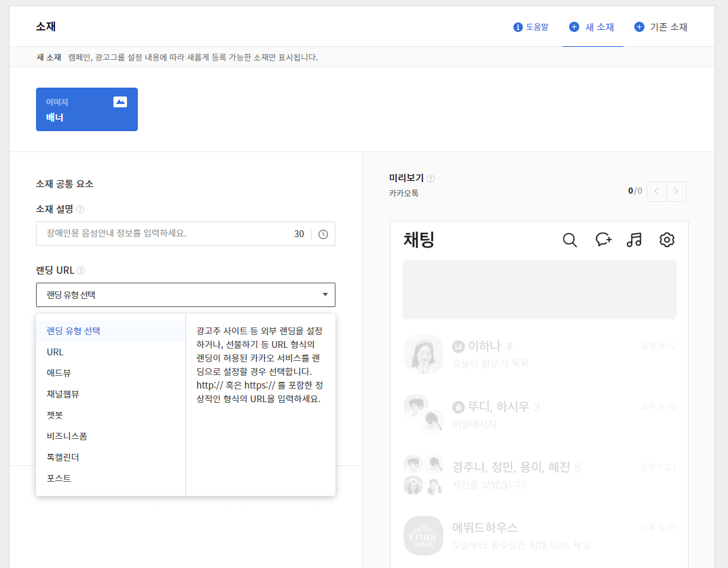Collapse the 랜딩 유형 선택 dropdown box

pyautogui.click(x=185, y=295)
